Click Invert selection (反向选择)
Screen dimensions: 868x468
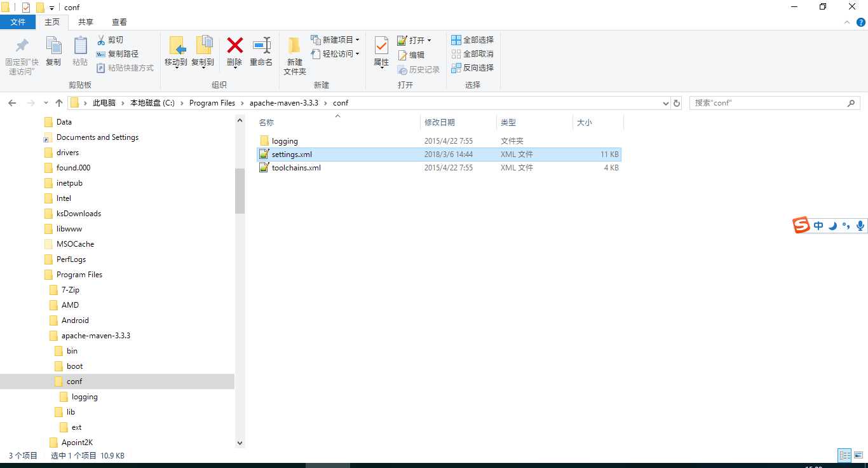point(472,68)
